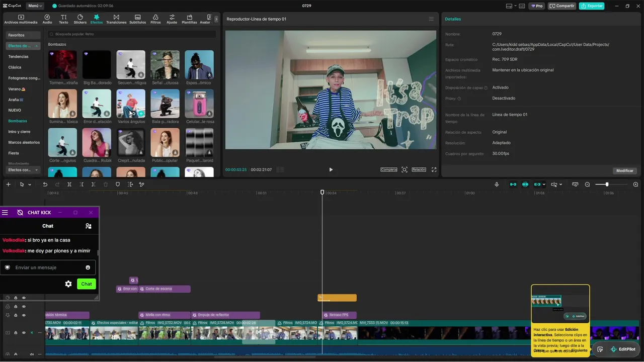Click the zoom out timeline icon
The image size is (644, 362).
(x=587, y=185)
